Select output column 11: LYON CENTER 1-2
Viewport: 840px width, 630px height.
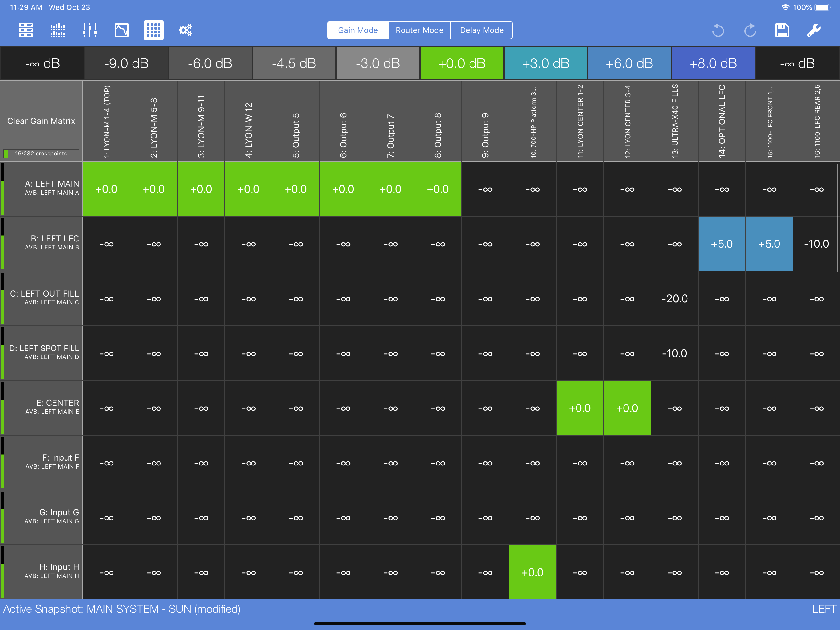tap(580, 121)
